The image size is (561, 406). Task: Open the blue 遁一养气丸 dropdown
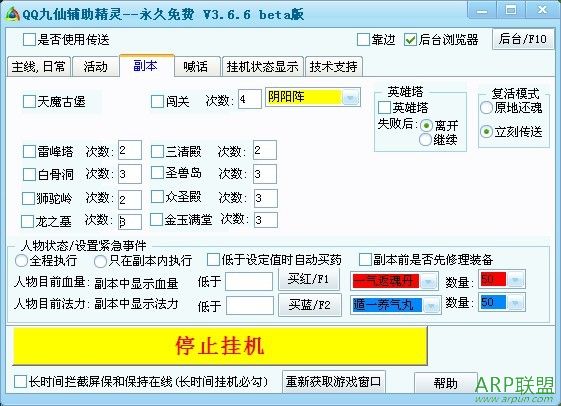point(432,305)
